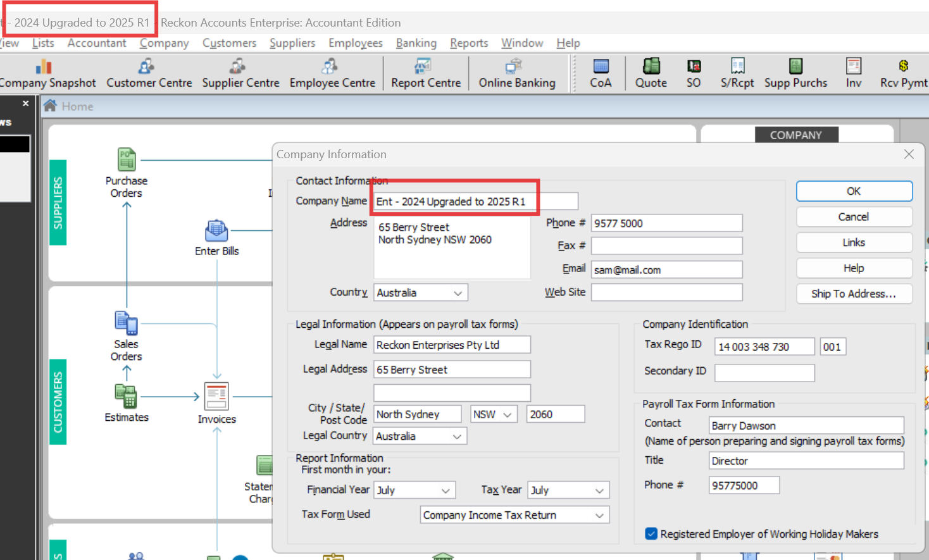The image size is (929, 560).
Task: Open the Window menu
Action: 522,43
